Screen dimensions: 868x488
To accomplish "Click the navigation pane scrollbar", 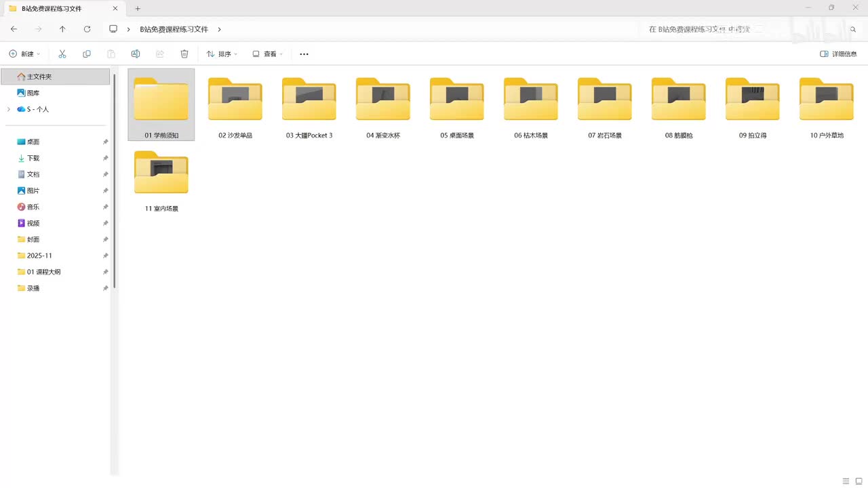I will click(114, 181).
